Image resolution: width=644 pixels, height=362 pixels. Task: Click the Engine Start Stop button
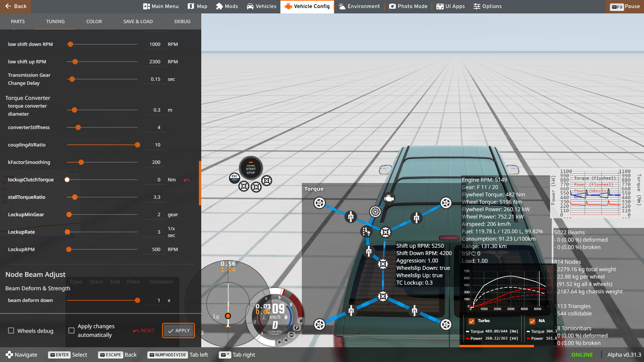pos(251,168)
